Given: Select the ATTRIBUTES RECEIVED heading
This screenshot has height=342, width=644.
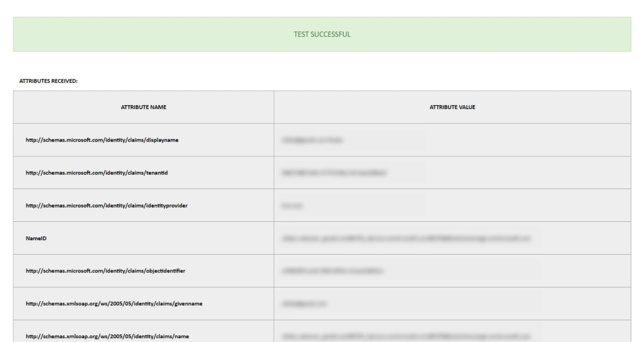Looking at the screenshot, I should (48, 81).
